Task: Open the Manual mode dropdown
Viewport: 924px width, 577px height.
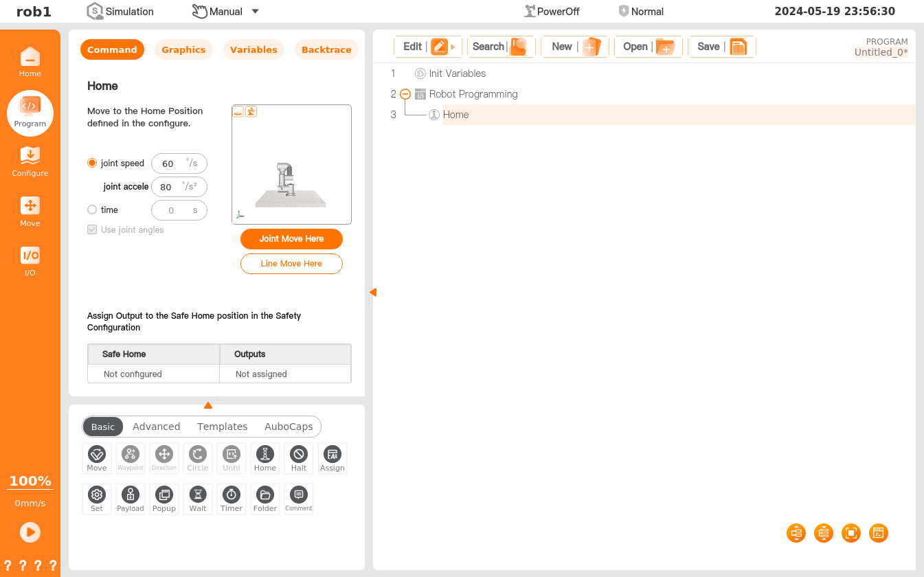Action: pyautogui.click(x=255, y=12)
